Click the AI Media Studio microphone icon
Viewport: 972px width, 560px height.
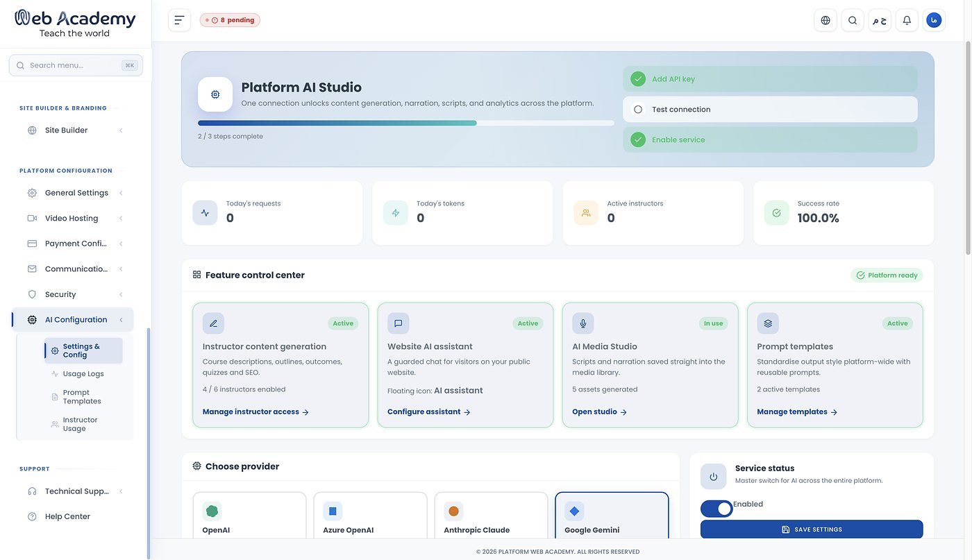coord(583,323)
